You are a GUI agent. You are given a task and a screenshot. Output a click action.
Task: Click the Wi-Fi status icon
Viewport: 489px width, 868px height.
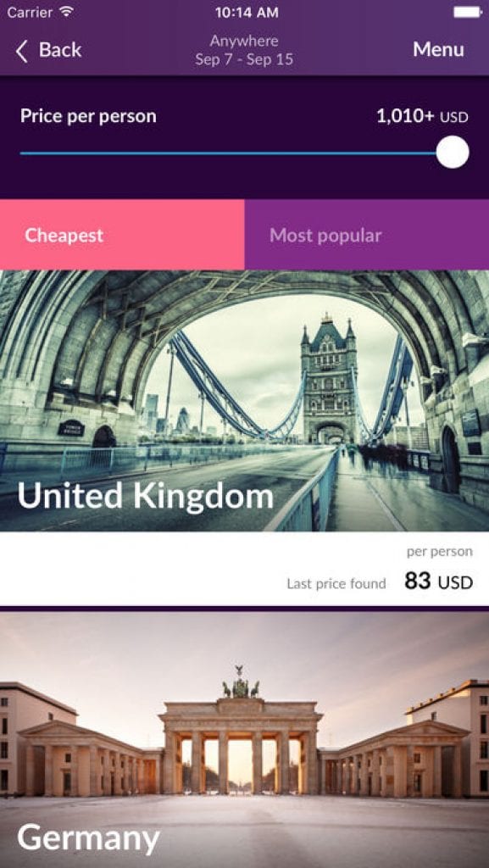click(67, 12)
